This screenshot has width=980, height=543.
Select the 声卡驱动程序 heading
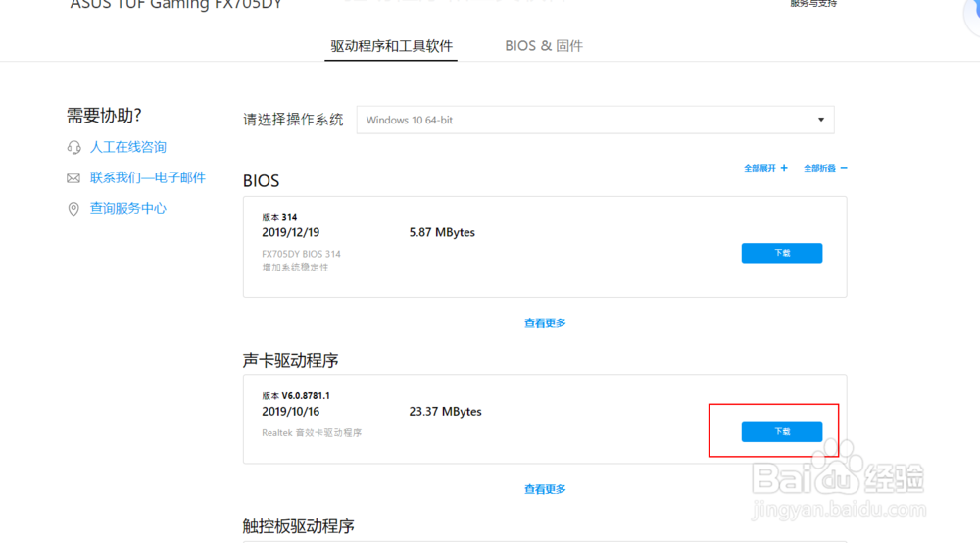pyautogui.click(x=291, y=360)
